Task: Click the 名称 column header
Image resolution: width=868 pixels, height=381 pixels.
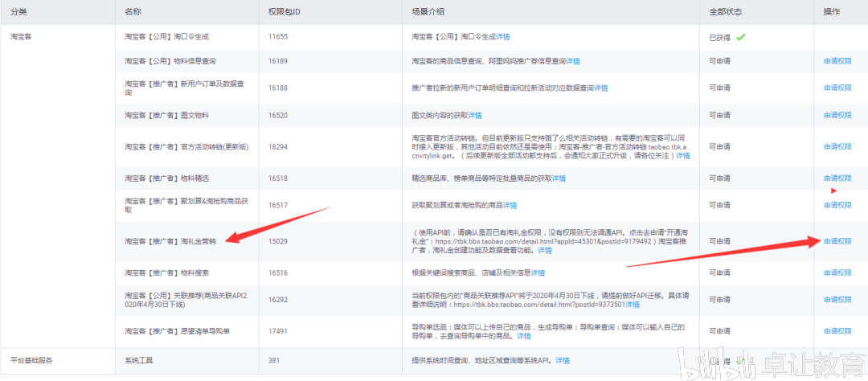Action: pyautogui.click(x=133, y=11)
